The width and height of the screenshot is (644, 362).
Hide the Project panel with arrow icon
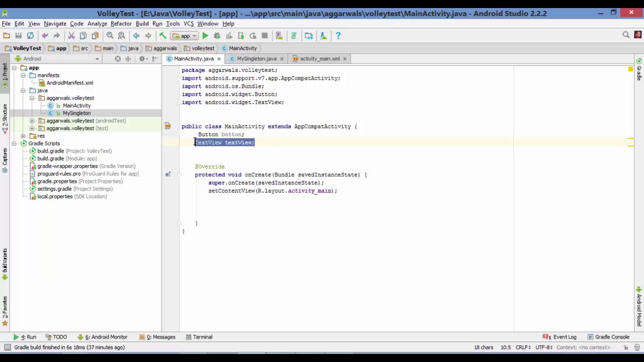[x=155, y=59]
